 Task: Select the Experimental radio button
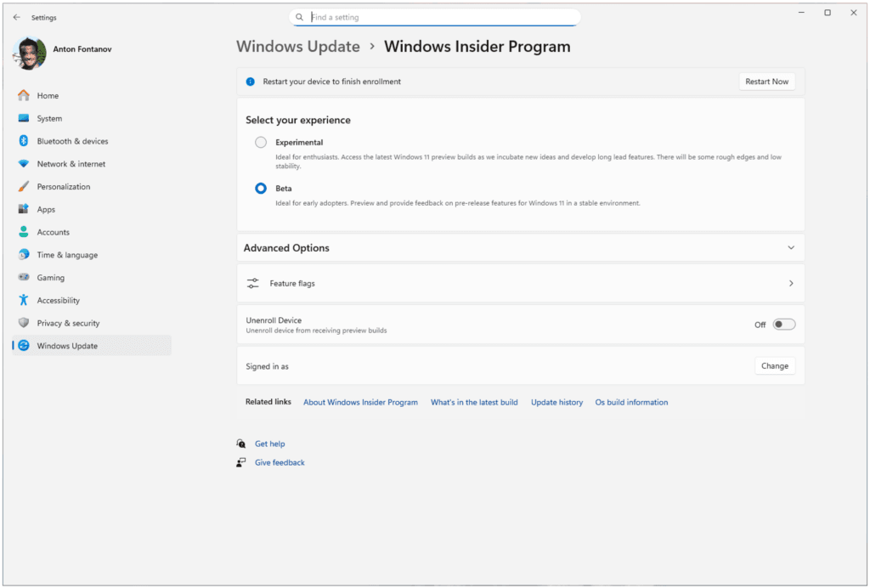[261, 143]
